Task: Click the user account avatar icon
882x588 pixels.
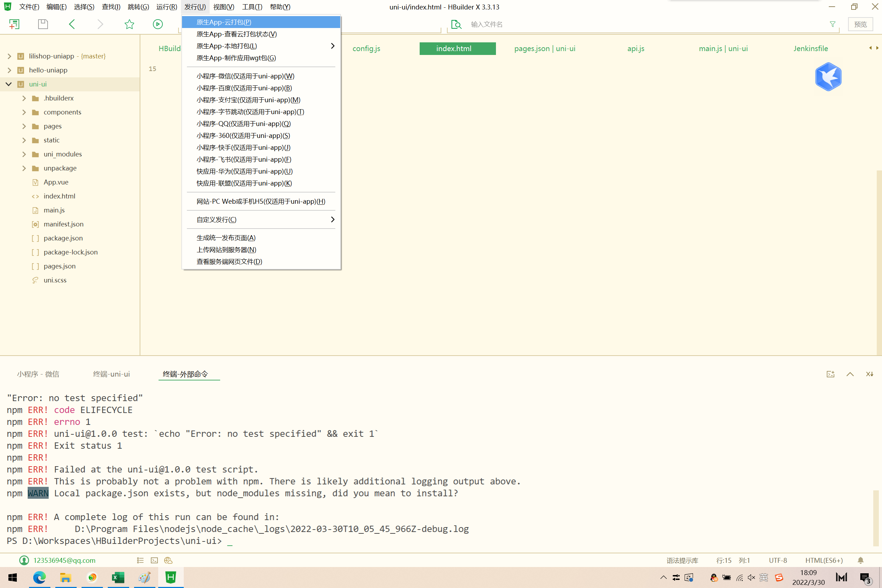Action: (24, 560)
